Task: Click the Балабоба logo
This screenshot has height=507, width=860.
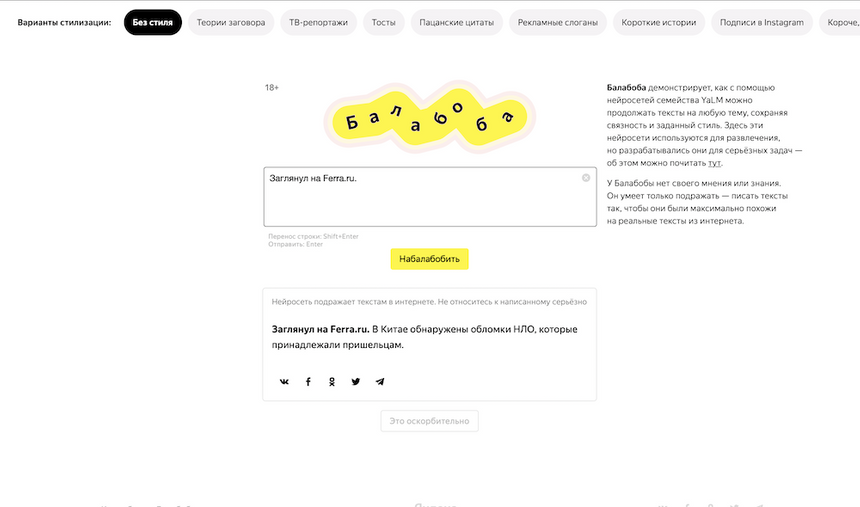Action: 429,116
